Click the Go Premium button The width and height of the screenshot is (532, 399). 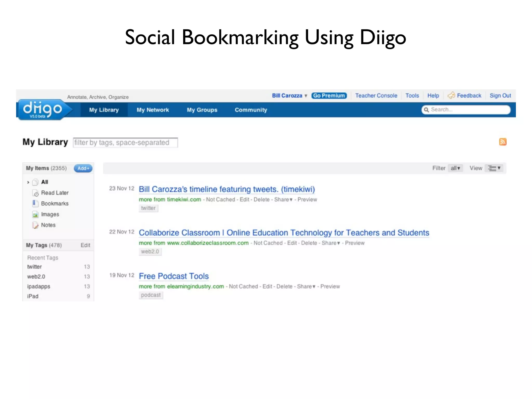[329, 96]
